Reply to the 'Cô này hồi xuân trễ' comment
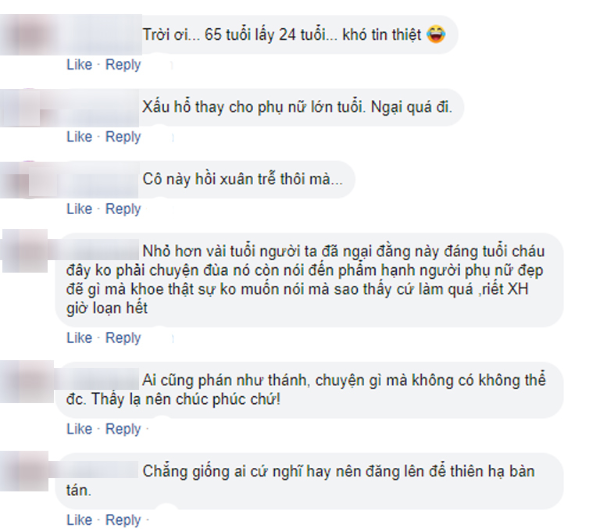600x529 pixels. pyautogui.click(x=123, y=209)
